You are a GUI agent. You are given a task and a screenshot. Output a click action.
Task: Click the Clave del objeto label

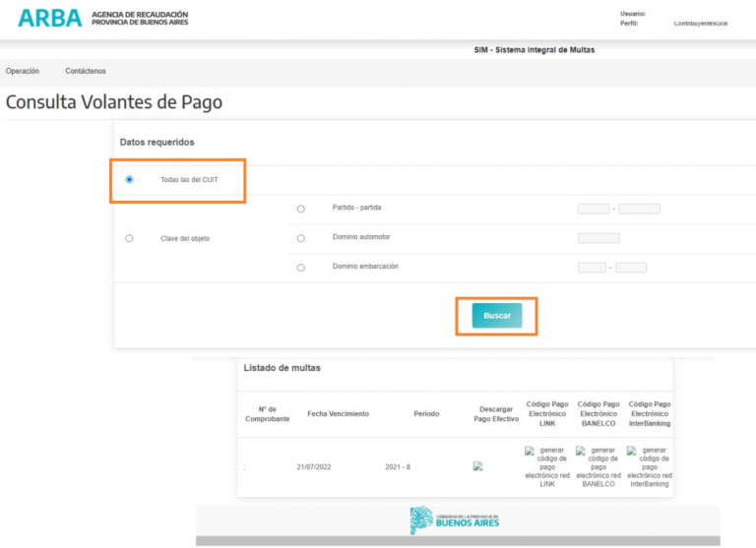(185, 238)
